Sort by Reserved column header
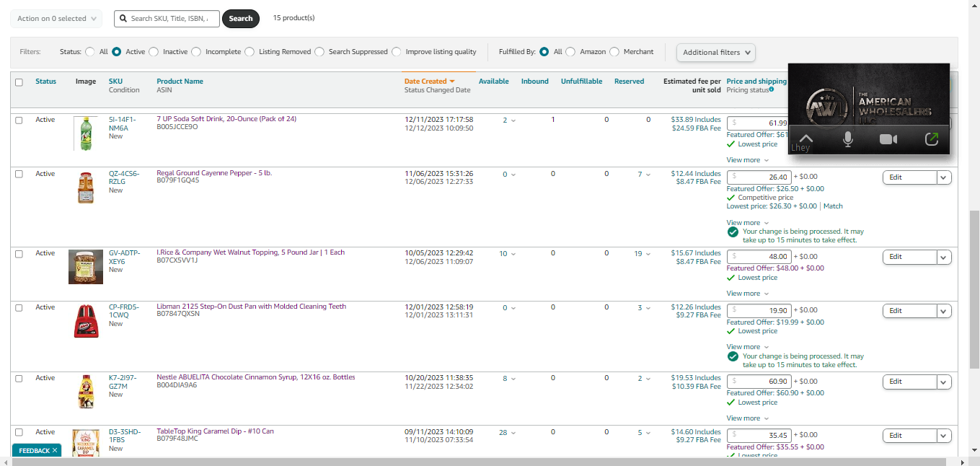980x466 pixels. [629, 82]
